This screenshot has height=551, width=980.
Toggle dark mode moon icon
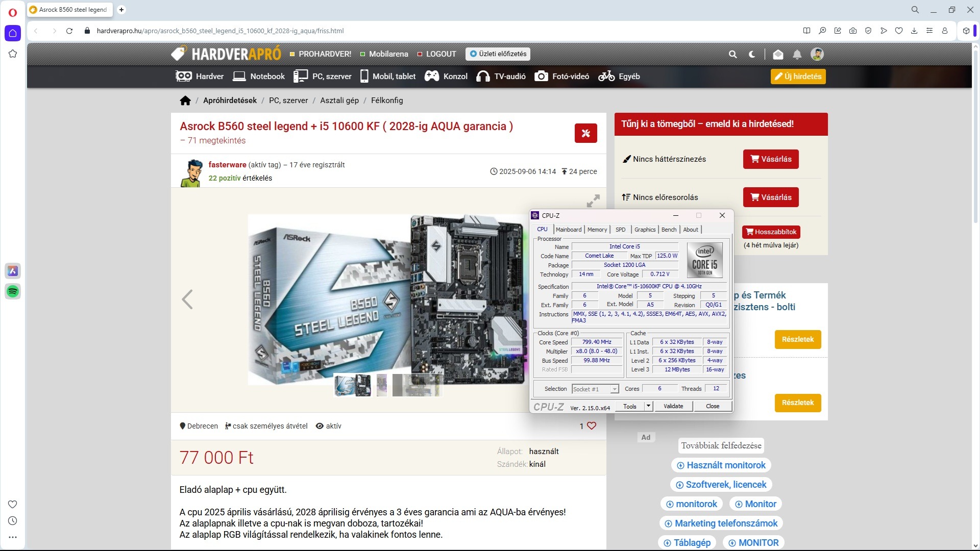click(752, 54)
